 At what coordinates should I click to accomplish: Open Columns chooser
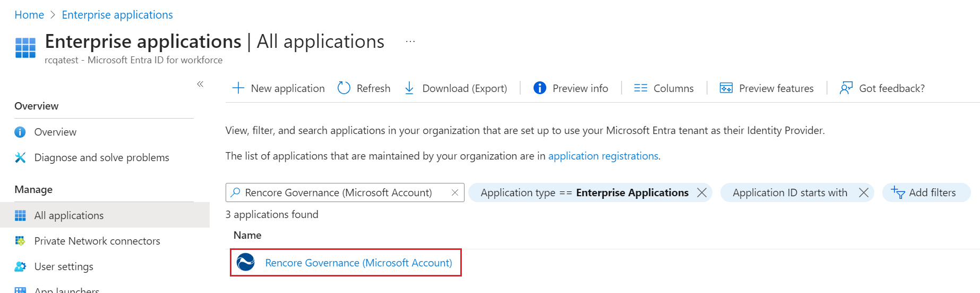(x=674, y=88)
